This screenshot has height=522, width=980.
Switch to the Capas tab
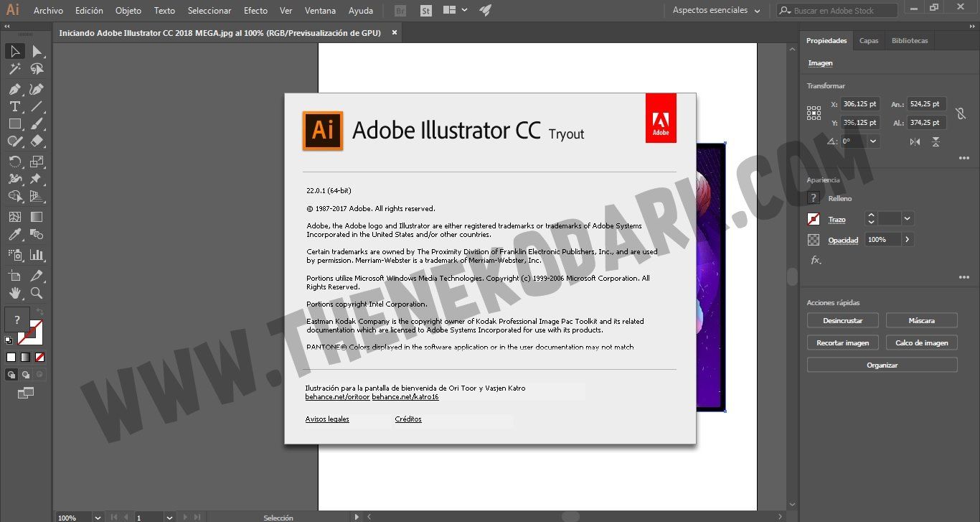[x=869, y=41]
